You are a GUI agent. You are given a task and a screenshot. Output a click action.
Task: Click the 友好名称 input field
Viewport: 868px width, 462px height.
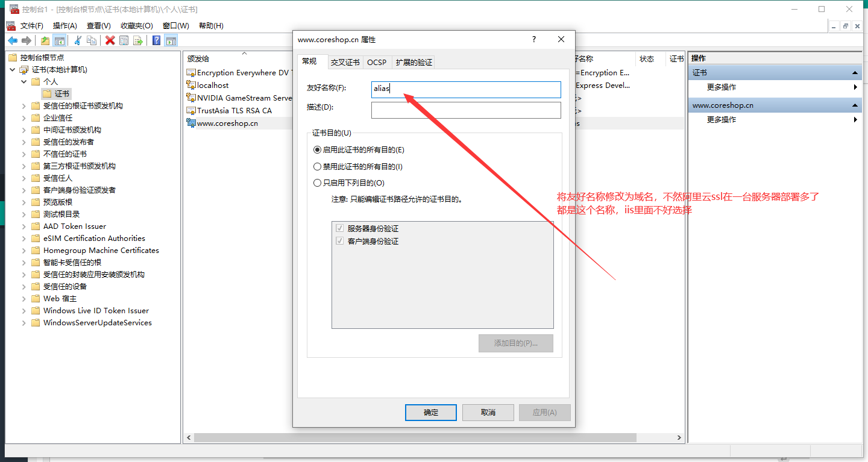[x=467, y=89]
